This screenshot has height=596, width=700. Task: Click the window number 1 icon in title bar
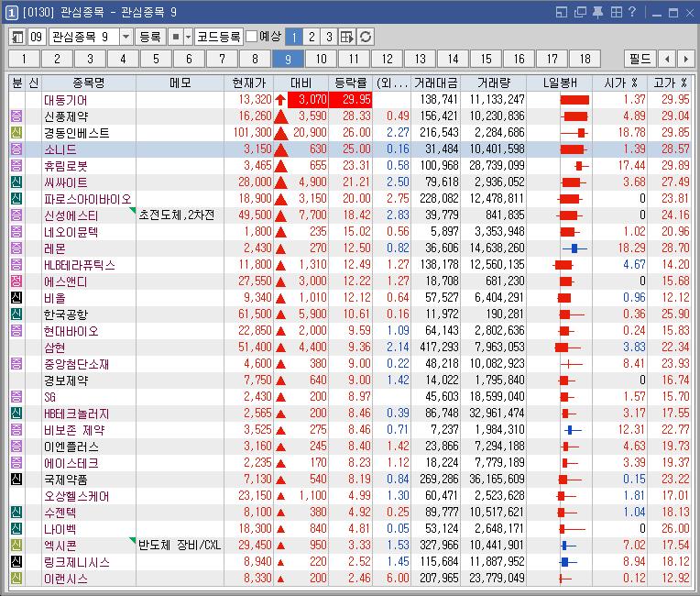tap(12, 12)
